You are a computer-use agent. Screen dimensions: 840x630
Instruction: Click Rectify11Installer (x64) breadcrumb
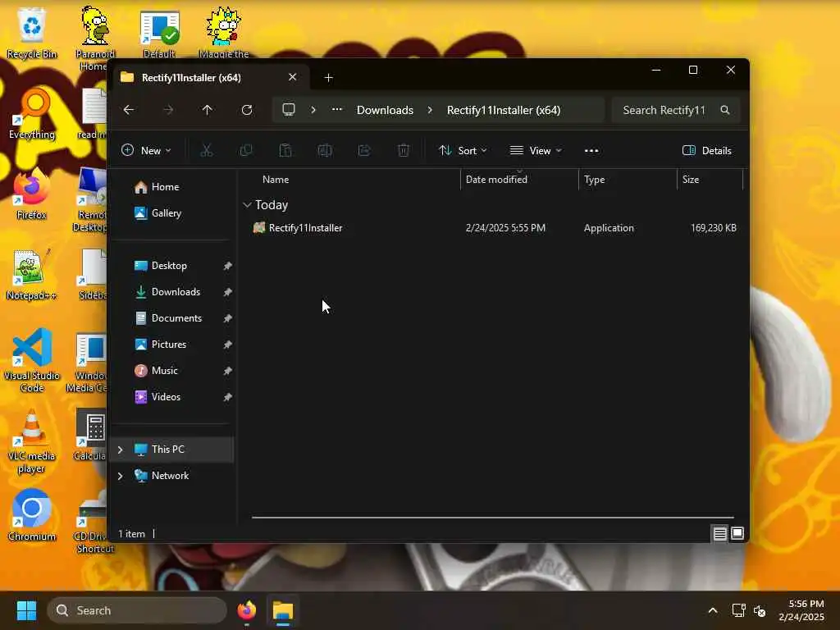504,110
